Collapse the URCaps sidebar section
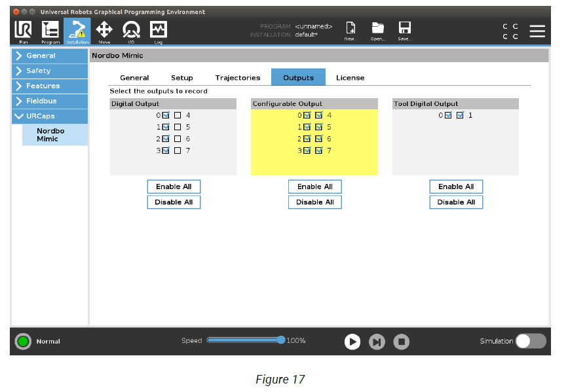This screenshot has height=392, width=568. [x=50, y=116]
